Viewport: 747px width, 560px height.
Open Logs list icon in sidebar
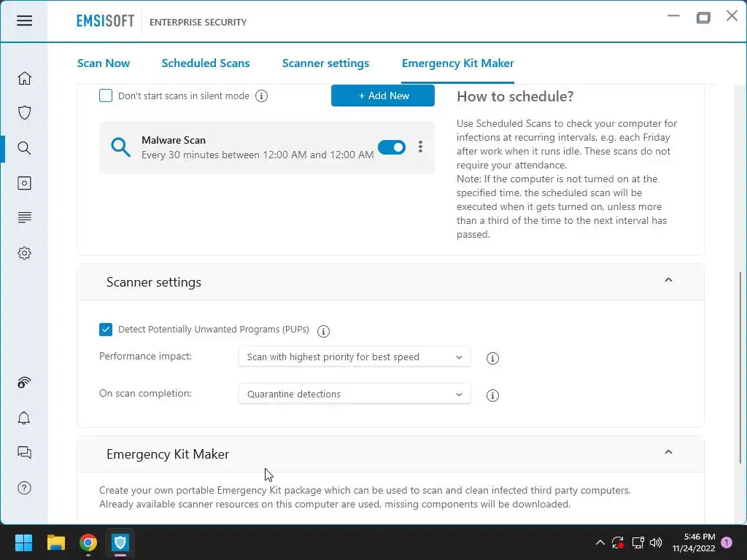[24, 217]
